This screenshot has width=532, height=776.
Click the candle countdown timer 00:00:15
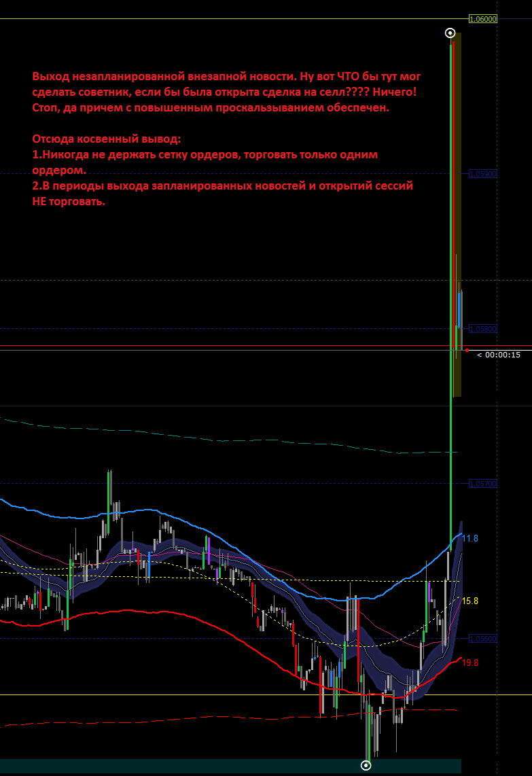tap(498, 355)
